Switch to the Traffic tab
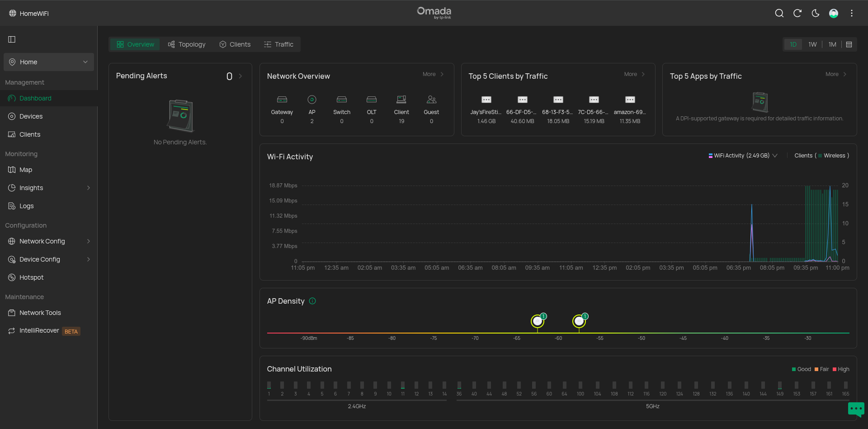Screen dimensions: 868x429 pos(279,44)
